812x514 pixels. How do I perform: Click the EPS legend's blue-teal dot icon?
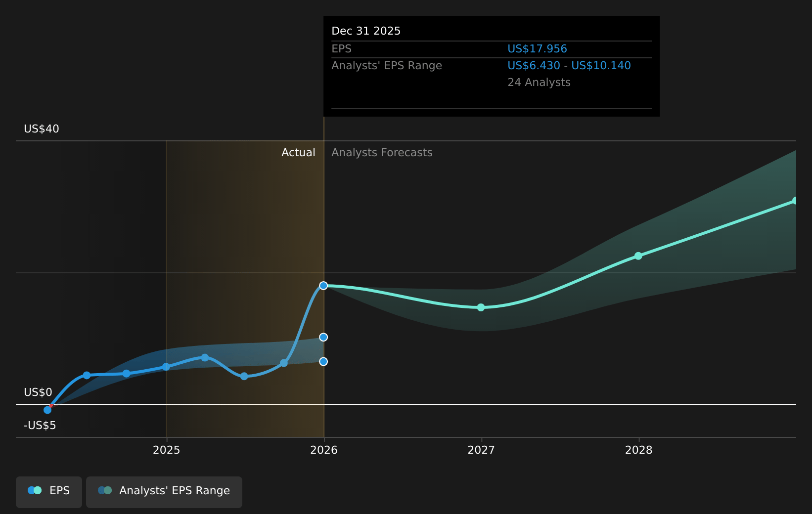(x=35, y=491)
